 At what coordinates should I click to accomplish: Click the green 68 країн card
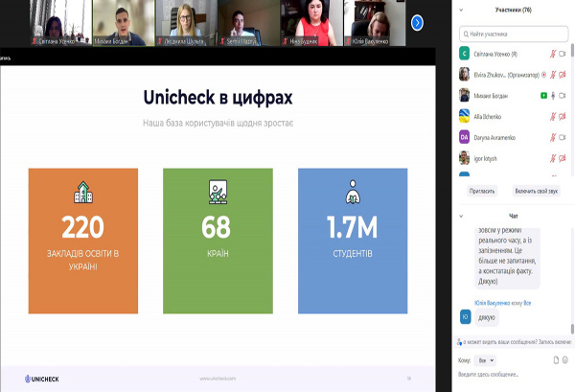coord(218,241)
